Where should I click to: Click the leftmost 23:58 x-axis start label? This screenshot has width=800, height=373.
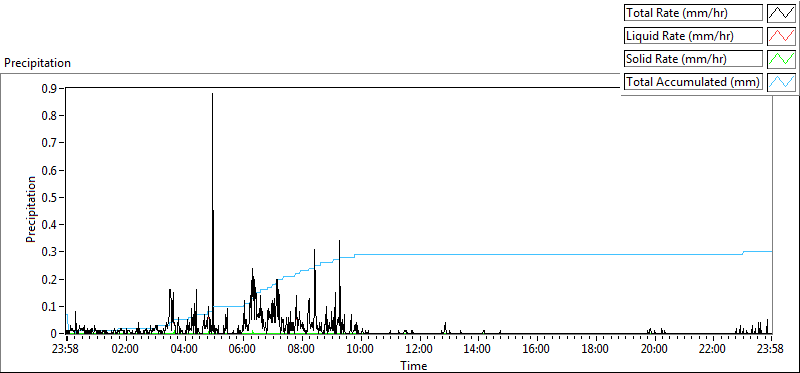pyautogui.click(x=67, y=350)
